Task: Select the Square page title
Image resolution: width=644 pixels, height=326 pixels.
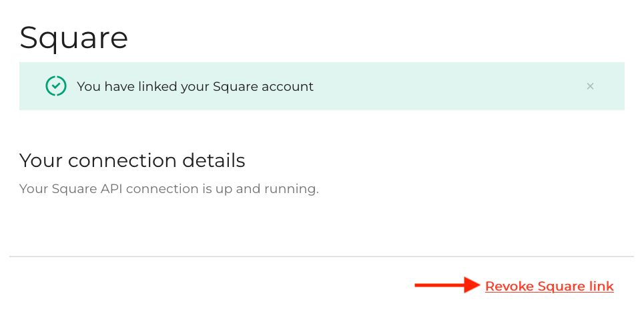Action: pyautogui.click(x=73, y=37)
